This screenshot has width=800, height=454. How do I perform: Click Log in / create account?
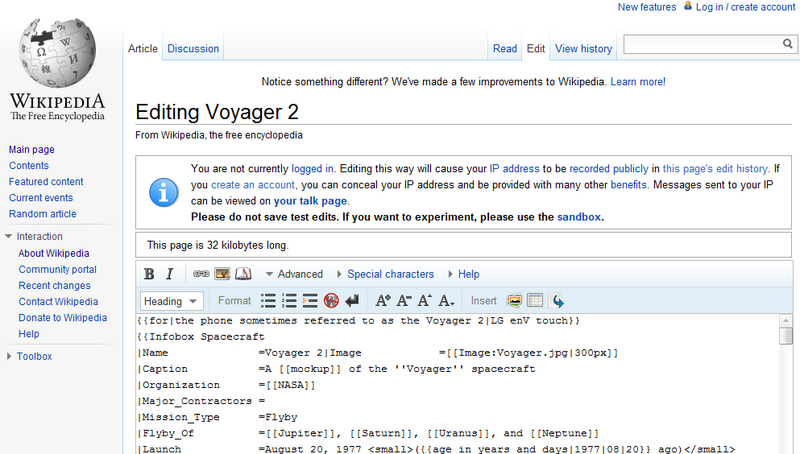pyautogui.click(x=745, y=7)
